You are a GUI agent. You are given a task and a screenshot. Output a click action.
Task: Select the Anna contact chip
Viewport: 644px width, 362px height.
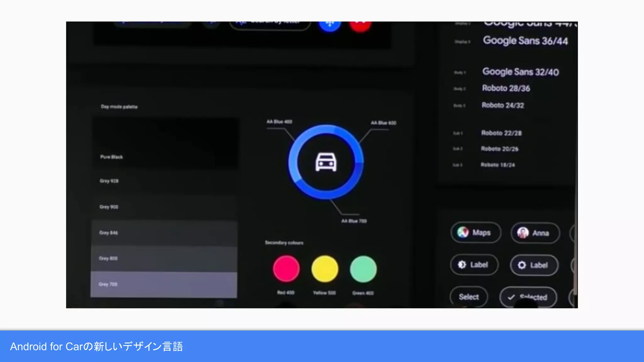coord(535,233)
